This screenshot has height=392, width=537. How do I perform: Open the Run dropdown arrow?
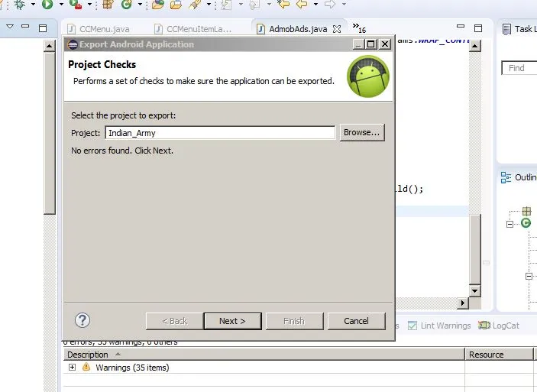pos(61,4)
